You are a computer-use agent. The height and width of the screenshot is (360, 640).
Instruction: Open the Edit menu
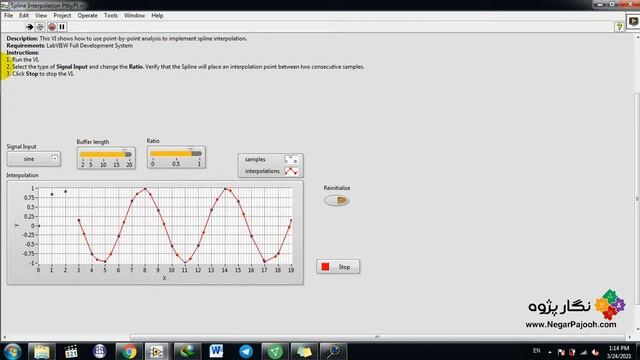tap(24, 16)
